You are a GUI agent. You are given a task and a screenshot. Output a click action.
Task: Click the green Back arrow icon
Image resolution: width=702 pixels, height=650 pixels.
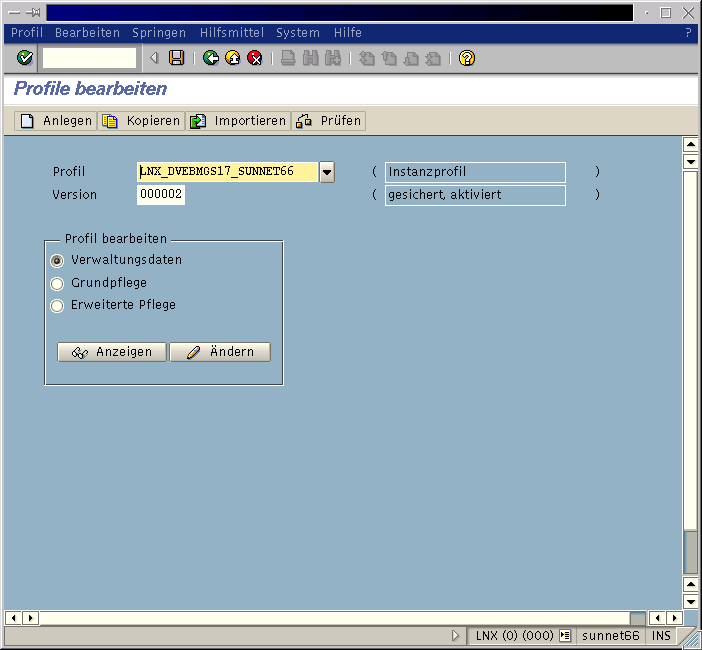pyautogui.click(x=210, y=58)
